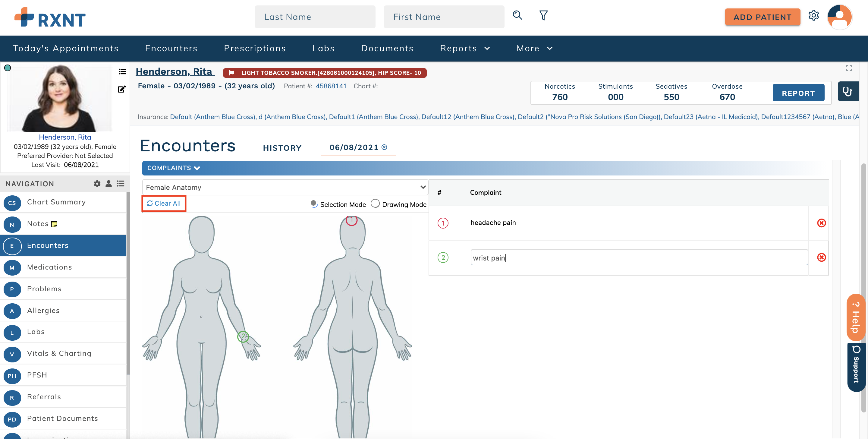The width and height of the screenshot is (868, 439).
Task: Edit patient details pencil icon
Action: [122, 89]
